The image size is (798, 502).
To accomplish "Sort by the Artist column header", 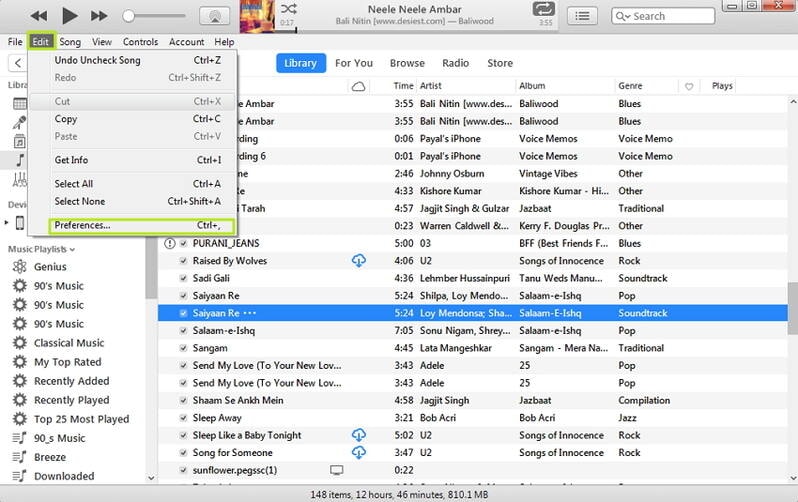I will pos(431,86).
